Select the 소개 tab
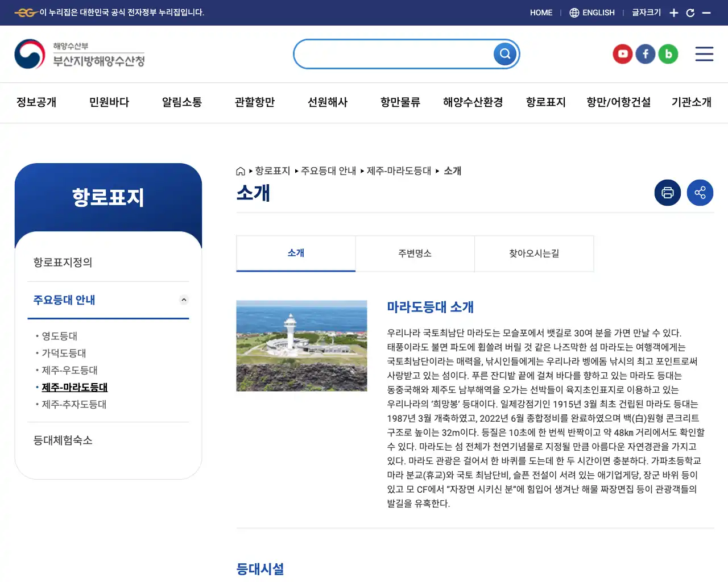The height and width of the screenshot is (582, 728). (x=296, y=253)
